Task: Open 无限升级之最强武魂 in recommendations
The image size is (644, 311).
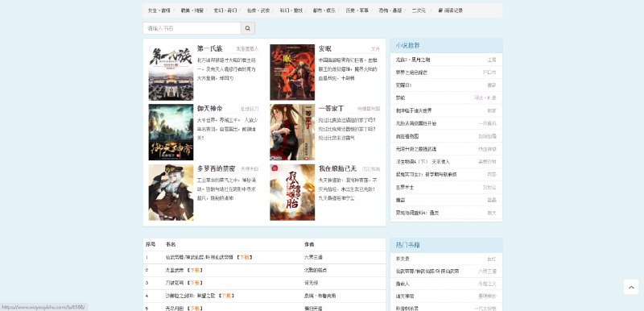Action: point(416,149)
